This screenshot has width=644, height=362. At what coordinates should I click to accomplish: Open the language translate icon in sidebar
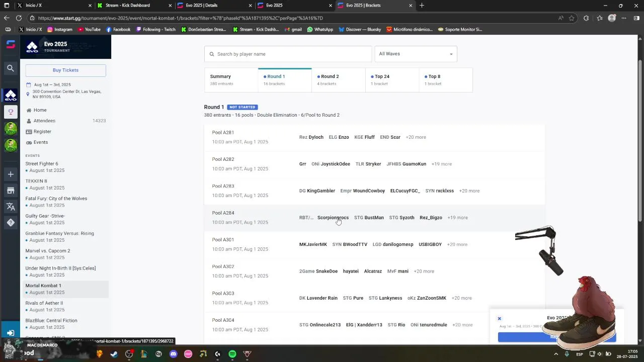(x=11, y=207)
